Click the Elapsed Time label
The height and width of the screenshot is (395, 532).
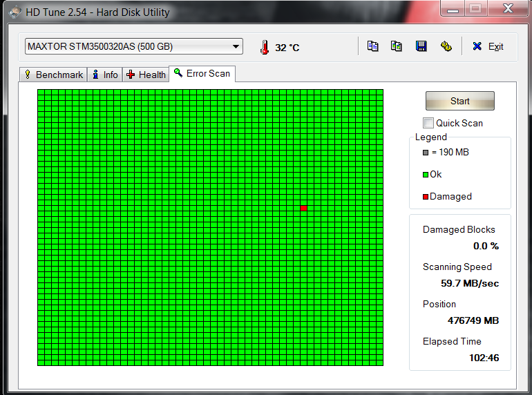[x=452, y=341]
